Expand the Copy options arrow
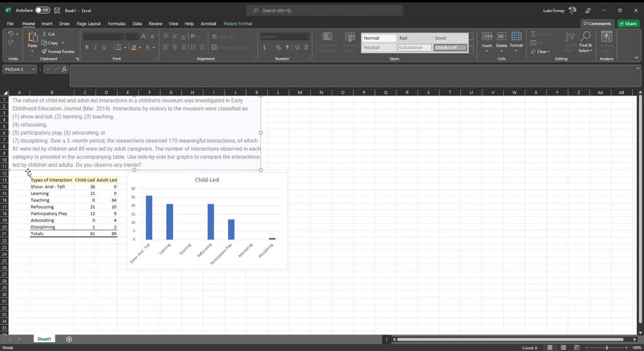644x351 pixels. [x=63, y=43]
